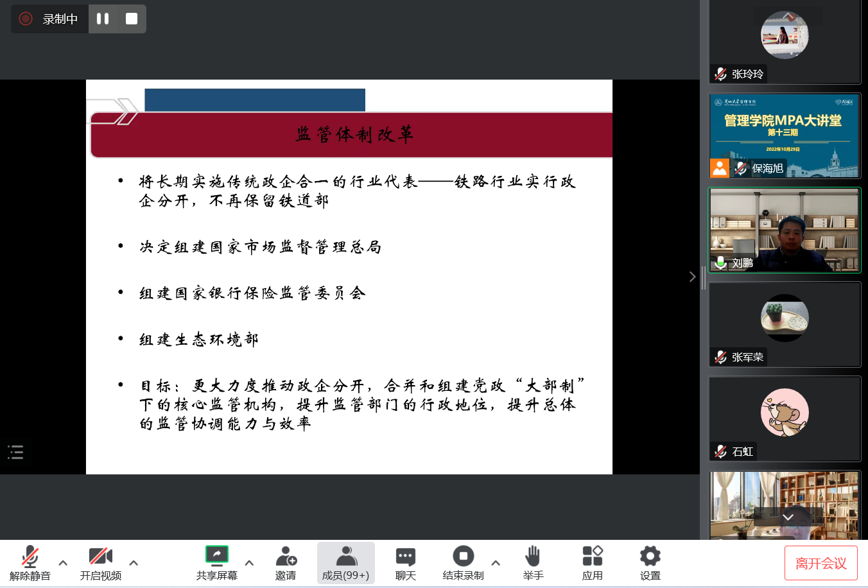Open the slide outline list icon
The image size is (868, 588).
pos(15,452)
